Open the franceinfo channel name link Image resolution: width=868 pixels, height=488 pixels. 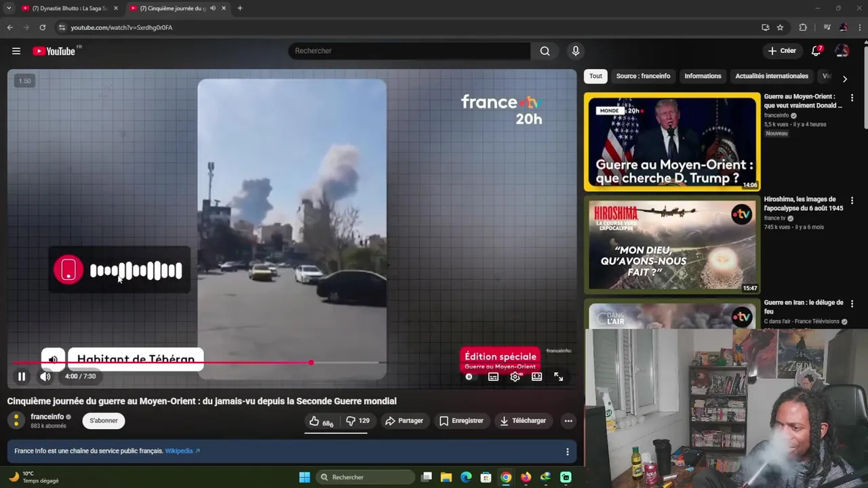point(47,417)
